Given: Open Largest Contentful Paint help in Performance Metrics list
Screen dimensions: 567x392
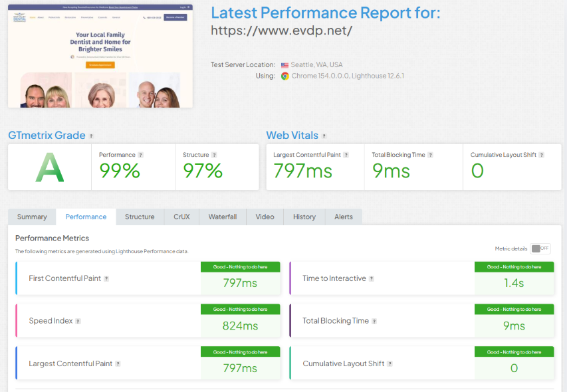Looking at the screenshot, I should point(118,364).
